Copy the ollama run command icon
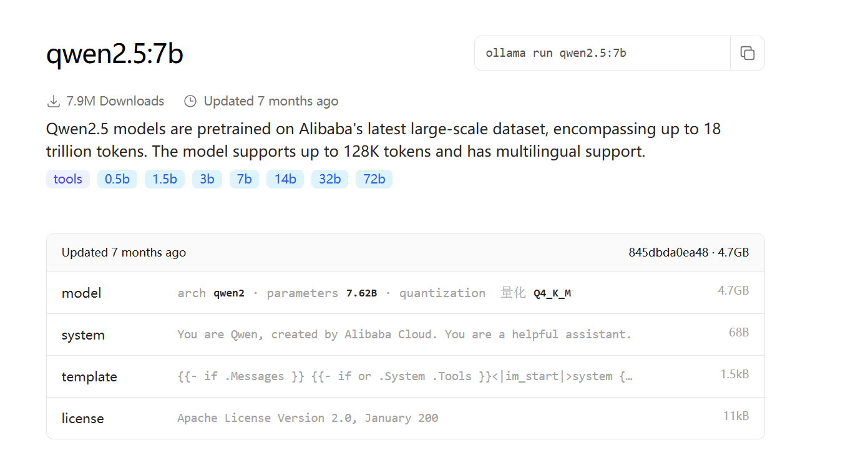The image size is (868, 465). pyautogui.click(x=747, y=53)
